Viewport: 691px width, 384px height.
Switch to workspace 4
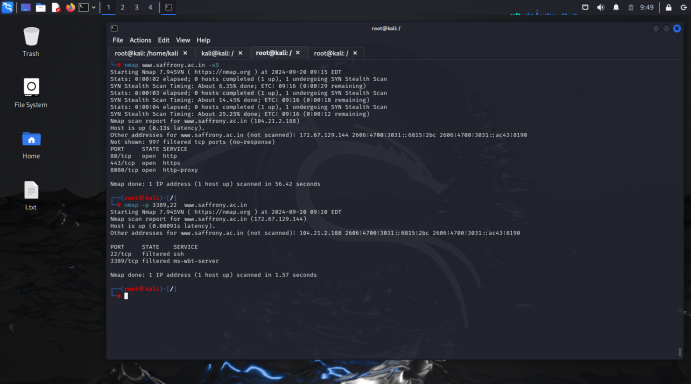point(150,7)
